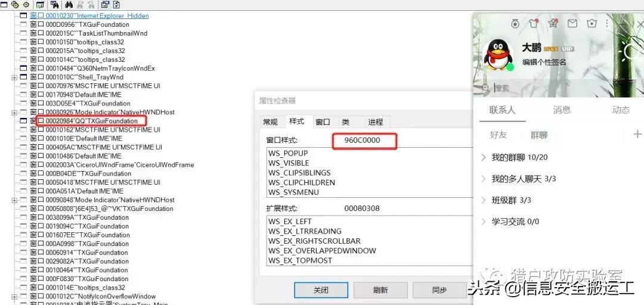Image resolution: width=644 pixels, height=305 pixels.
Task: Expand the 00080926 Mode Indicator tree node
Action: click(x=14, y=112)
